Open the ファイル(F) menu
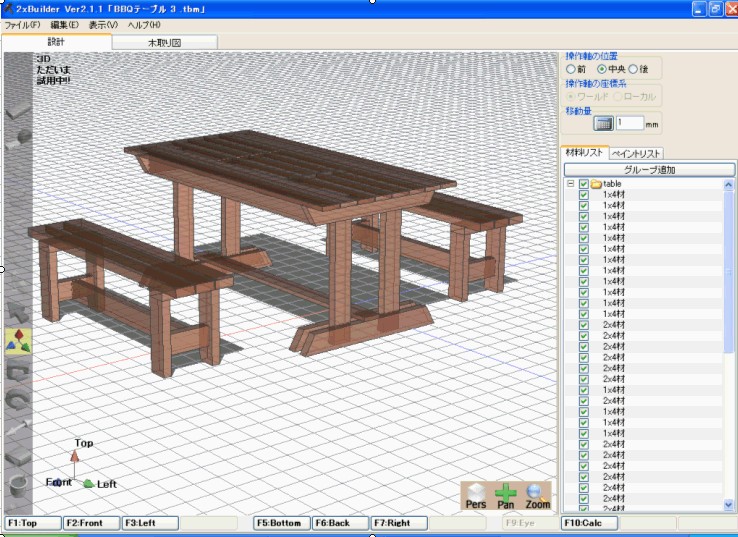The image size is (738, 537). [x=23, y=24]
